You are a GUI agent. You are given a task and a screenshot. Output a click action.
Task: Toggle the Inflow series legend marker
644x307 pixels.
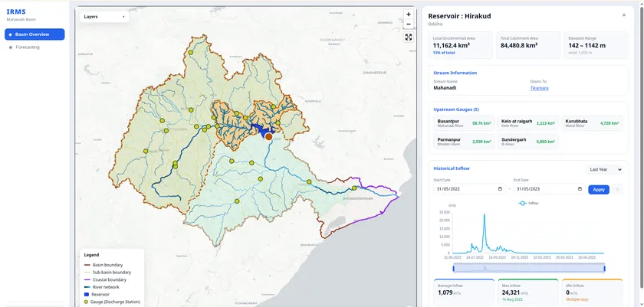click(x=522, y=204)
